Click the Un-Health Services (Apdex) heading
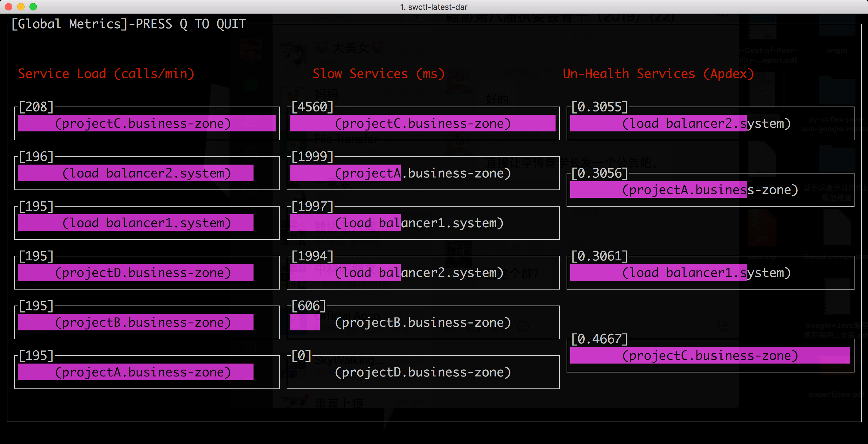868x444 pixels. pos(658,73)
